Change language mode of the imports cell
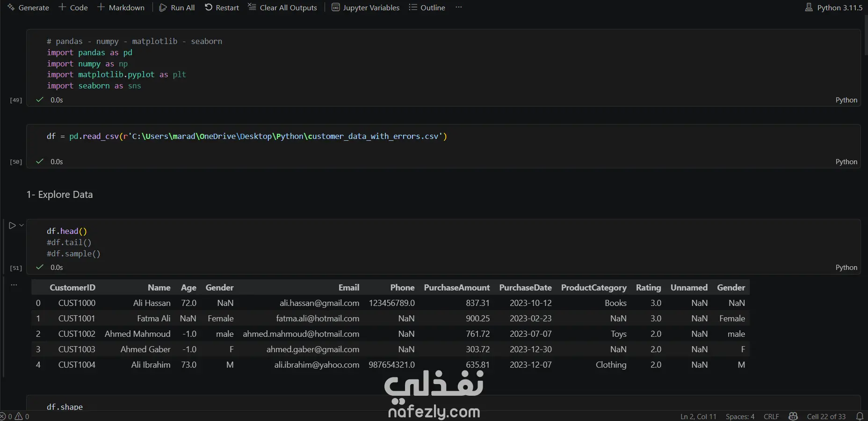The image size is (868, 421). point(846,100)
